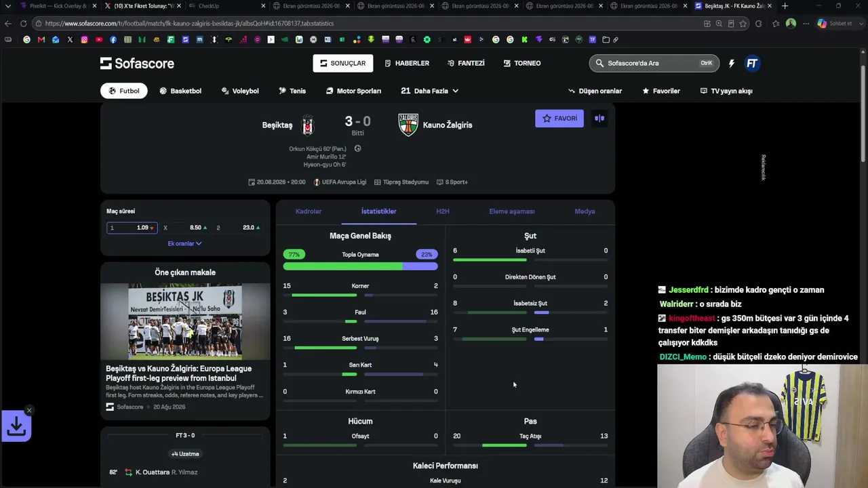Open the H2H tab
868x488 pixels.
click(x=443, y=211)
